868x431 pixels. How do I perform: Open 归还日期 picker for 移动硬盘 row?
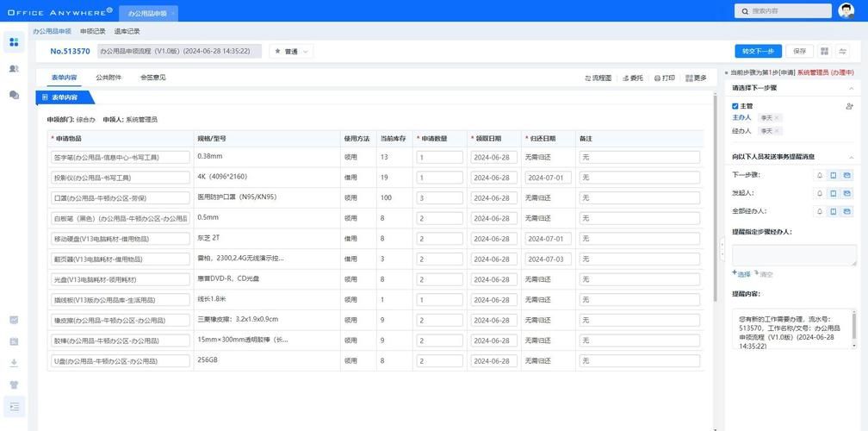coord(548,239)
